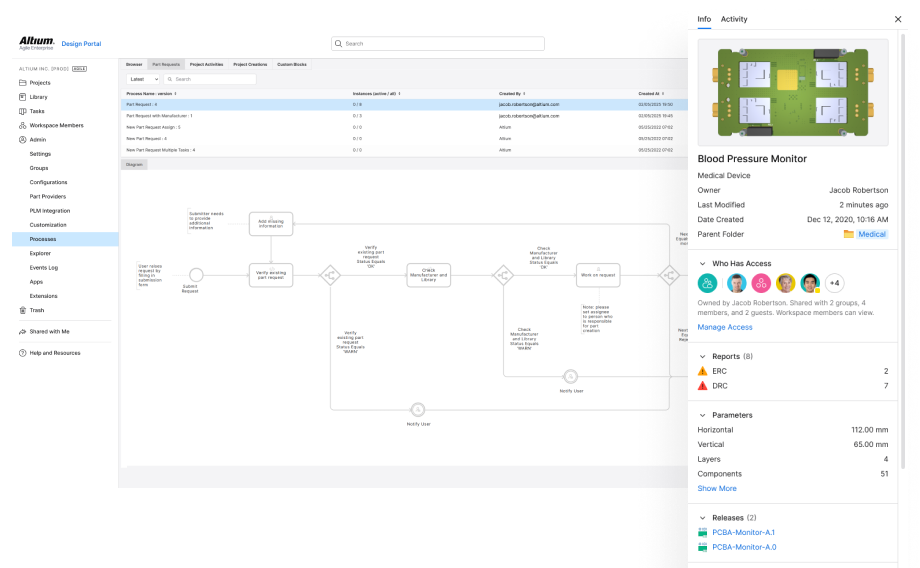Collapse the Parameters section
The height and width of the screenshot is (568, 920).
702,415
